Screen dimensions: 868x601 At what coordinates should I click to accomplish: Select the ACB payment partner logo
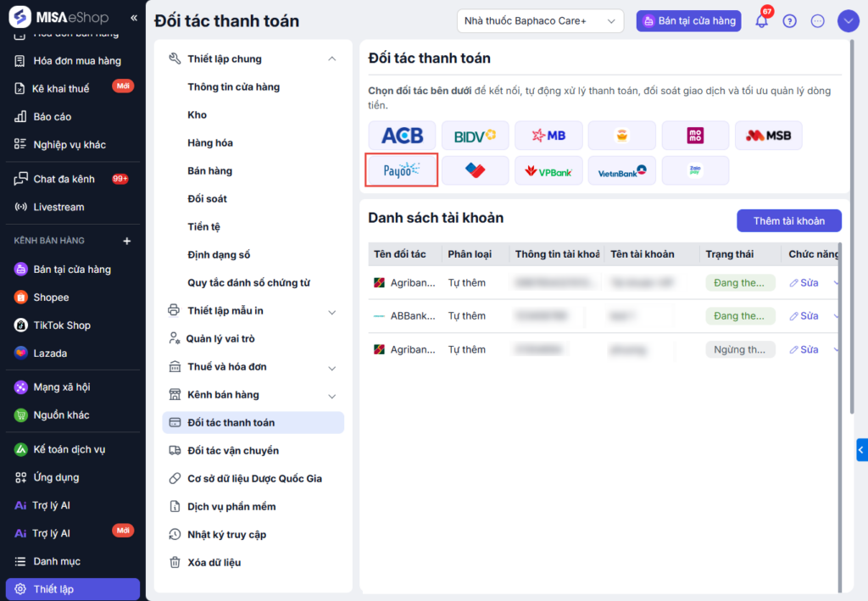click(402, 136)
